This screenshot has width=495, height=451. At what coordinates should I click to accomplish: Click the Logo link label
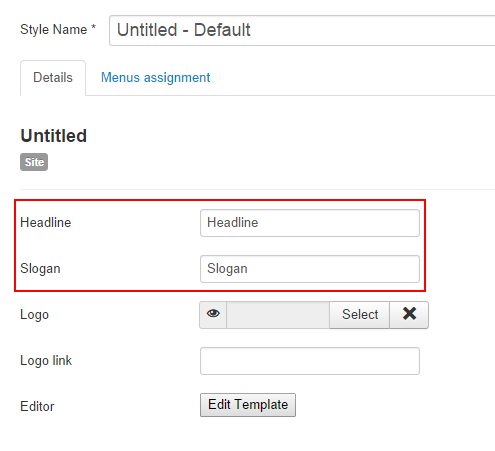(x=46, y=361)
